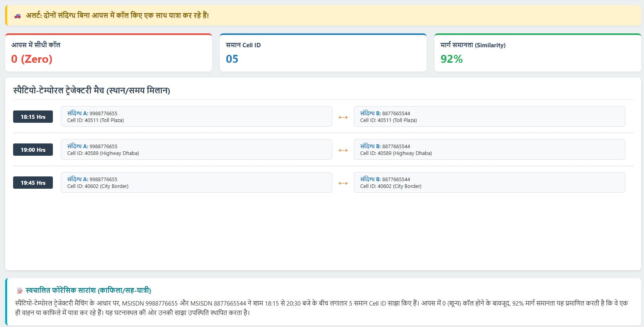Open Suspect A's Highway Dhaba entry
The height and width of the screenshot is (327, 644).
tap(196, 149)
